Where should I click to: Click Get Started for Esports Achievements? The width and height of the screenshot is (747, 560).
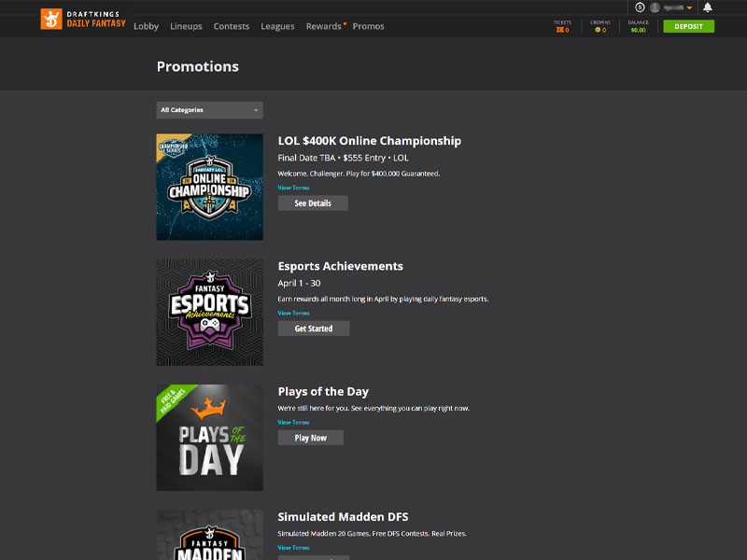pyautogui.click(x=314, y=329)
